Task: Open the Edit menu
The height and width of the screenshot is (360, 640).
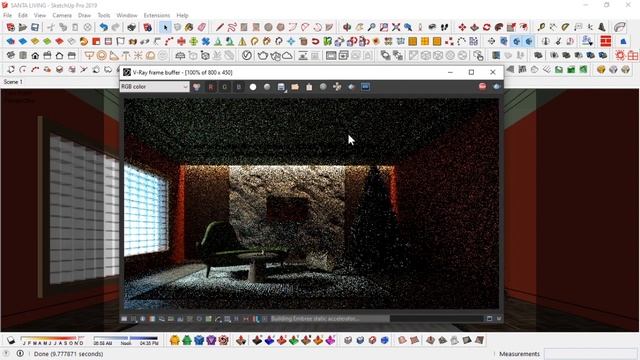Action: click(x=23, y=16)
